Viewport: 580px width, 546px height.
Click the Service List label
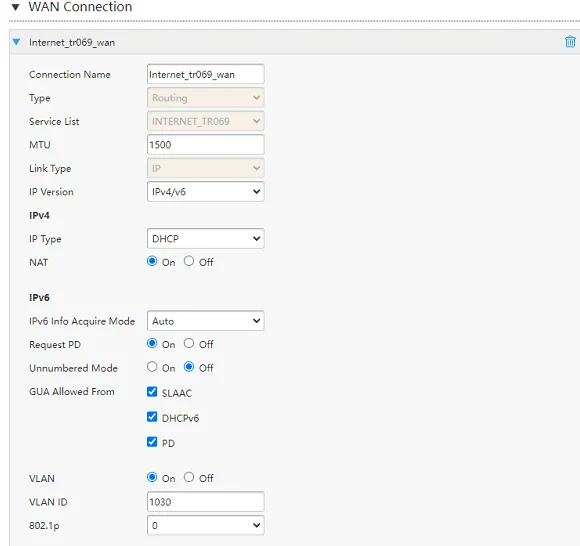54,121
